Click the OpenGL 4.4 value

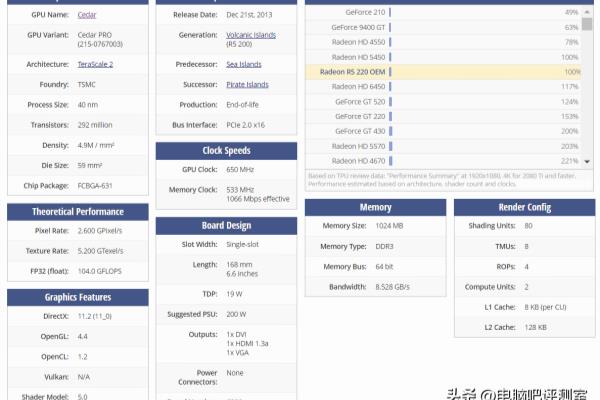82,337
